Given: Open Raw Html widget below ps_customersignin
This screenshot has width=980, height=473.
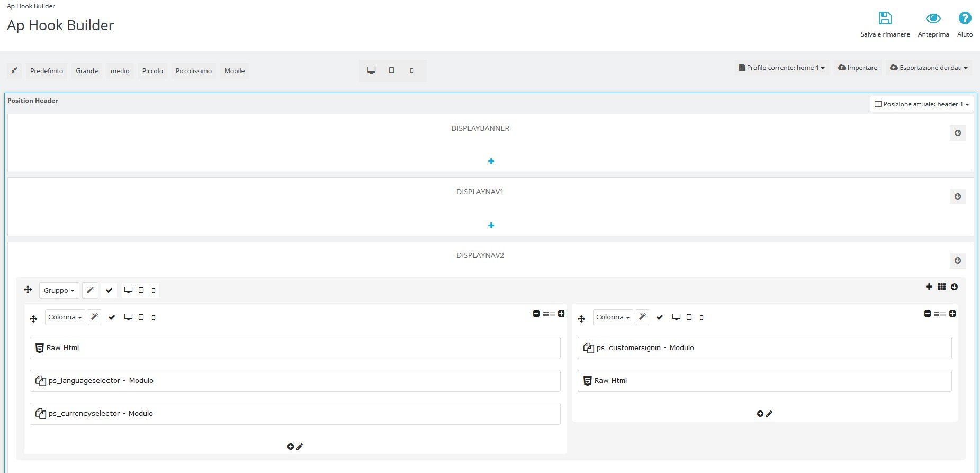Looking at the screenshot, I should click(x=765, y=381).
